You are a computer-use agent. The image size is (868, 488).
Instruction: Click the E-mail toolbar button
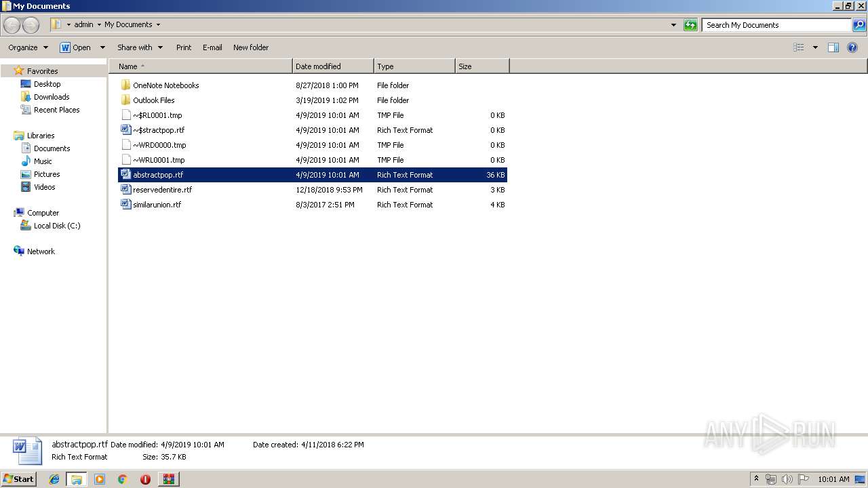coord(212,47)
